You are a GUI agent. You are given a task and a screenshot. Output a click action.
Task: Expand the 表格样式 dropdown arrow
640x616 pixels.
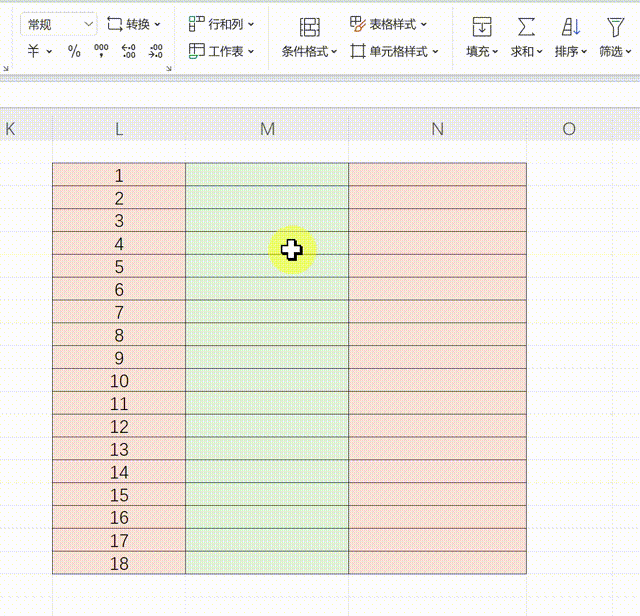point(424,24)
